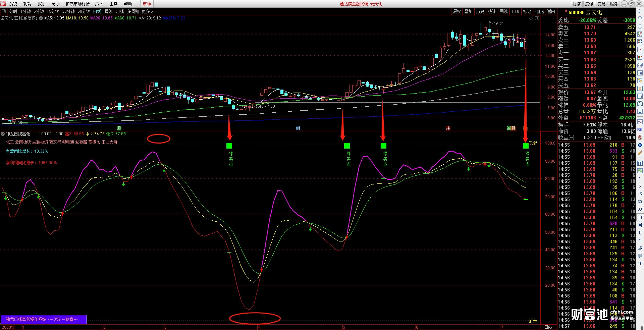Open the 分析 menu

[56, 4]
